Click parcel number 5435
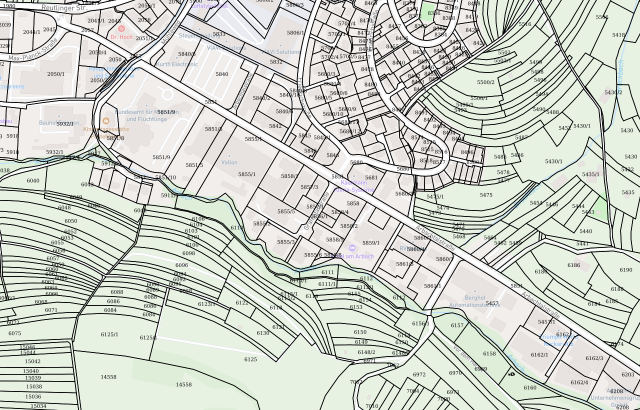The height and width of the screenshot is (410, 640). coord(628,192)
